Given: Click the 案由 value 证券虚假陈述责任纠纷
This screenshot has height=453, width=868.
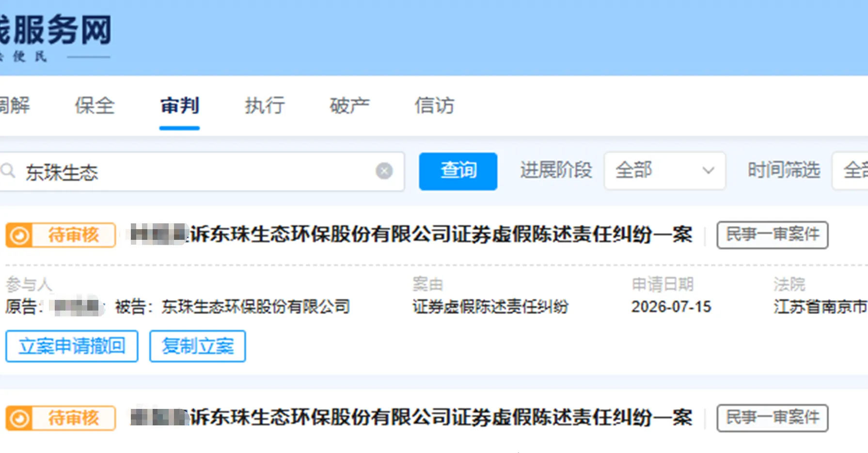Looking at the screenshot, I should click(490, 307).
